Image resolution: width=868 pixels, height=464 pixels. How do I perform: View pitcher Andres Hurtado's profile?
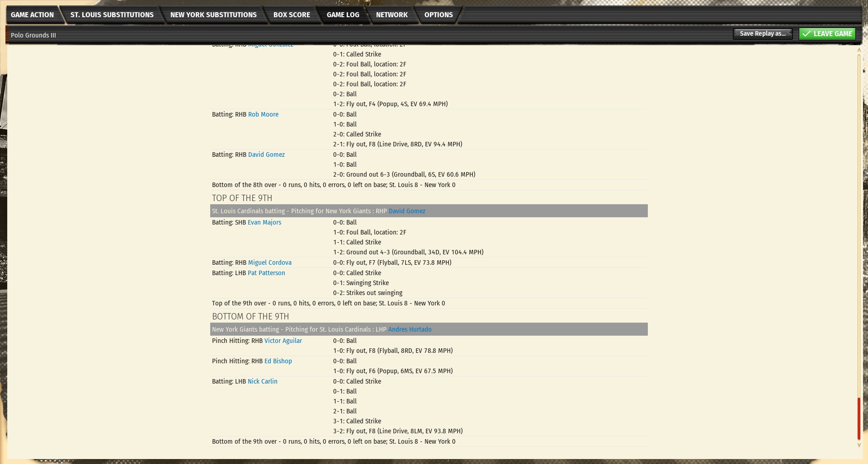[x=410, y=330]
